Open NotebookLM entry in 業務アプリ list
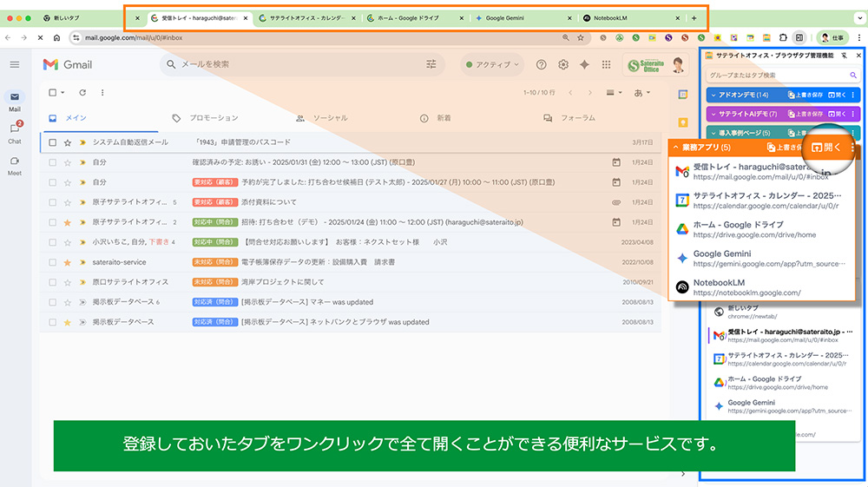The image size is (868, 487). pos(763,286)
